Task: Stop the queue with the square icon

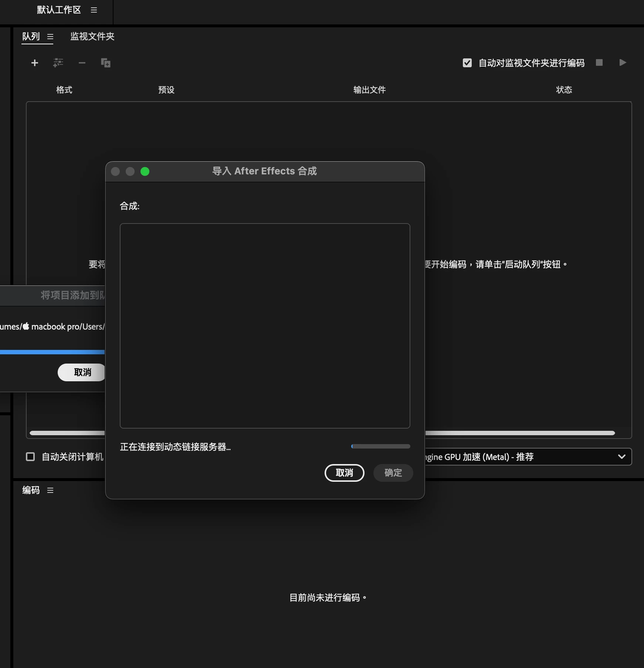Action: pyautogui.click(x=599, y=62)
